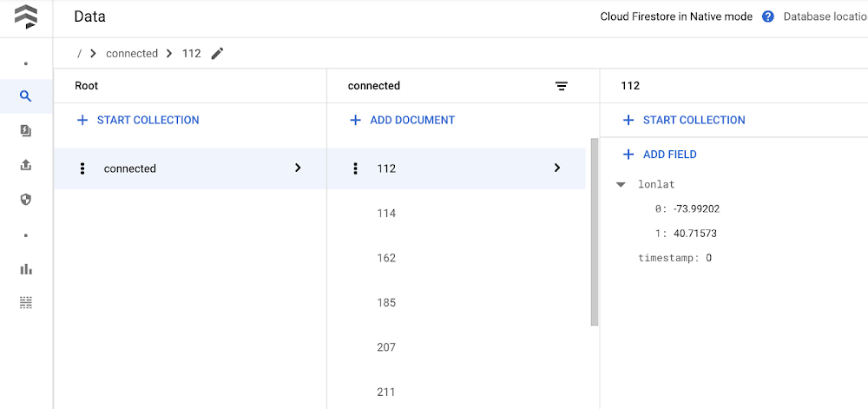Screen dimensions: 868x409
Task: Click the help icon beside Native mode
Action: (767, 16)
